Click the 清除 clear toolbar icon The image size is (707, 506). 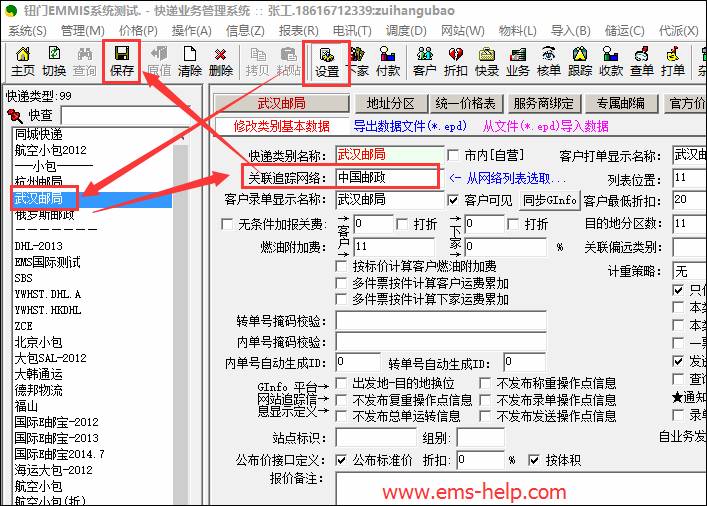(x=190, y=62)
